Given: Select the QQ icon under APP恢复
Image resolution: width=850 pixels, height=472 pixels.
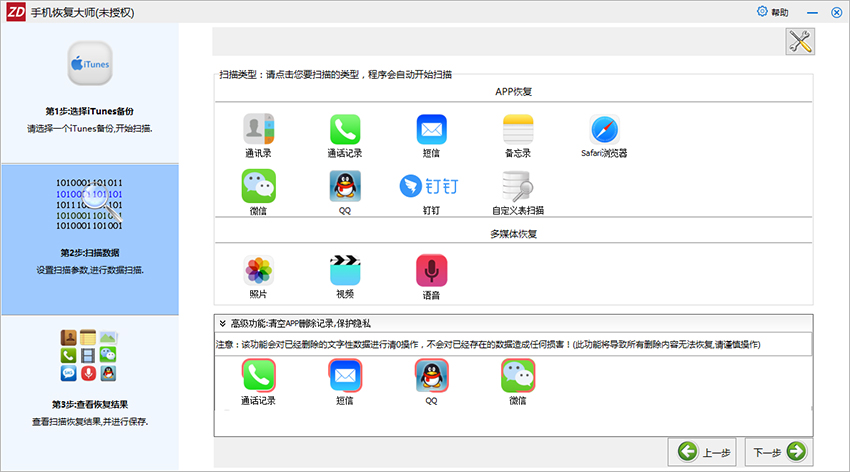Looking at the screenshot, I should click(x=345, y=186).
